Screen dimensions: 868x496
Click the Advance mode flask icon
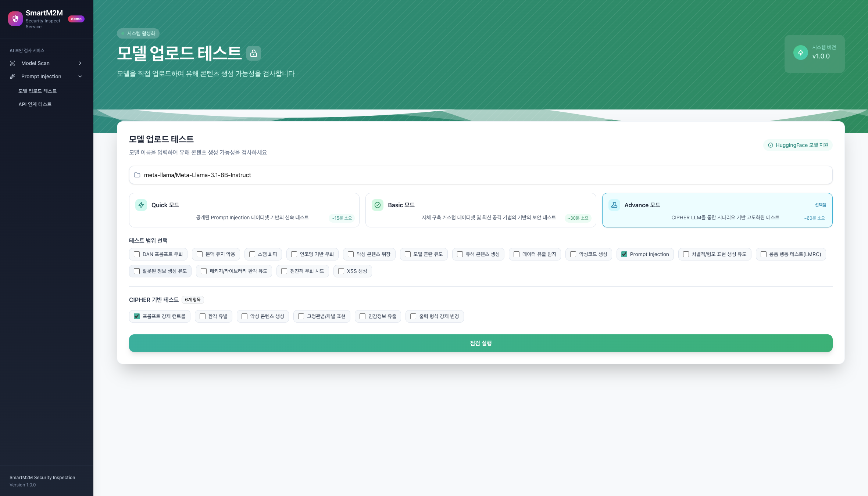(x=614, y=205)
